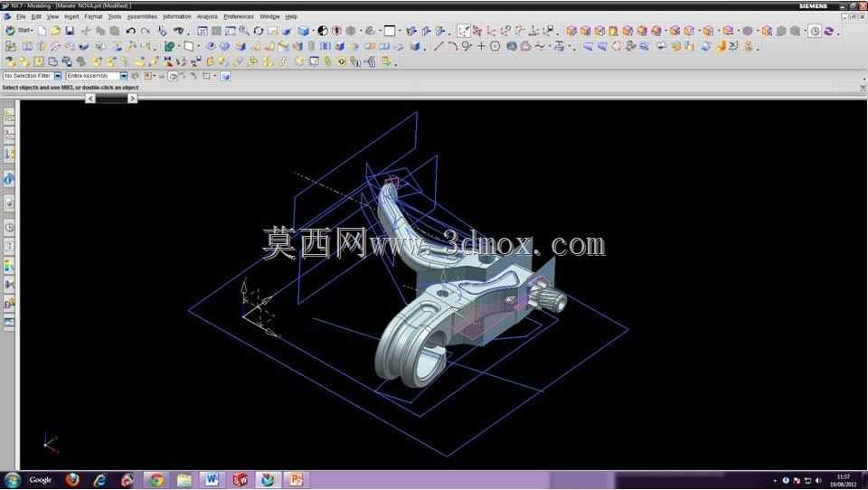The image size is (868, 490).
Task: Click the red-blue triangle icon in third row
Action: click(167, 61)
